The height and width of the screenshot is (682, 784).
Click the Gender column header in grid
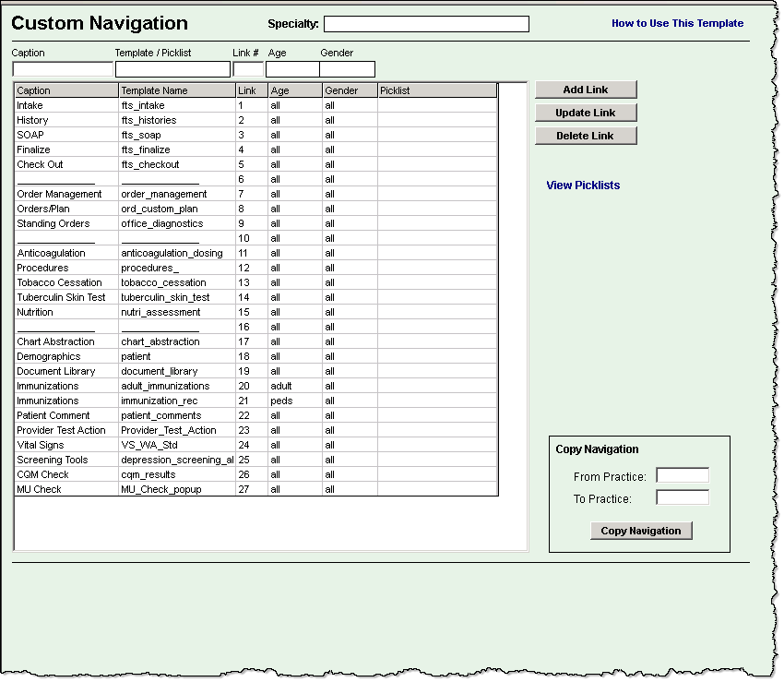click(350, 90)
